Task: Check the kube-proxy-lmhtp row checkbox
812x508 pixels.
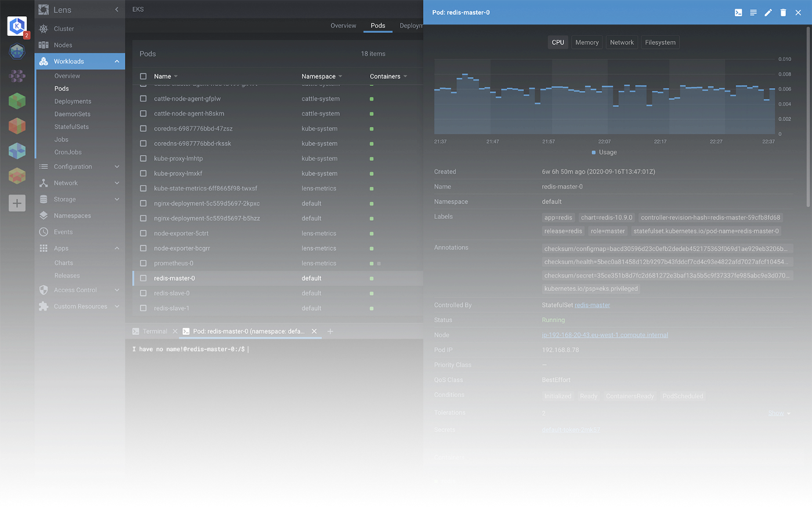Action: (x=143, y=158)
